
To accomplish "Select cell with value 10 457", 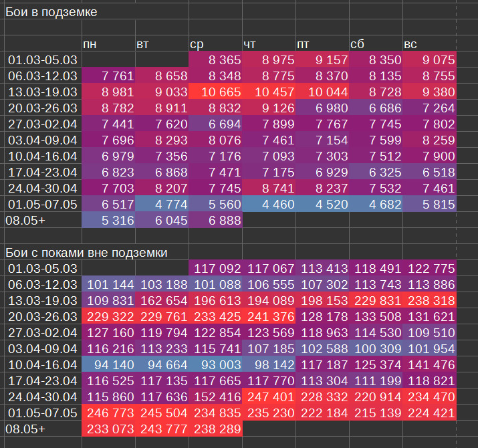I will [269, 92].
